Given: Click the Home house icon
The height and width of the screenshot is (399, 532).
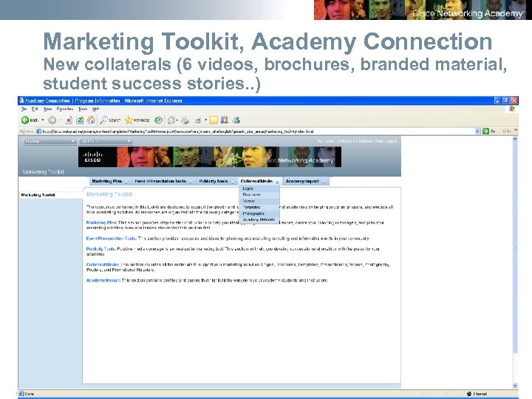Looking at the screenshot, I should pyautogui.click(x=91, y=120).
